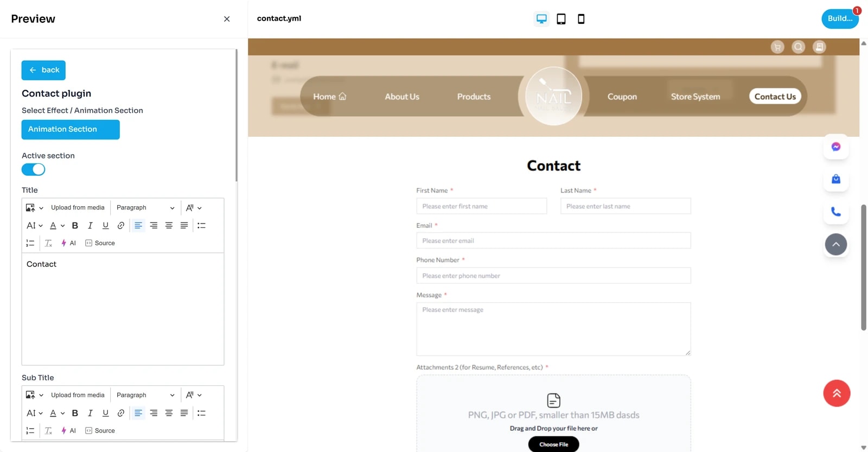
Task: Open the Coupon page in site navigation
Action: [622, 97]
